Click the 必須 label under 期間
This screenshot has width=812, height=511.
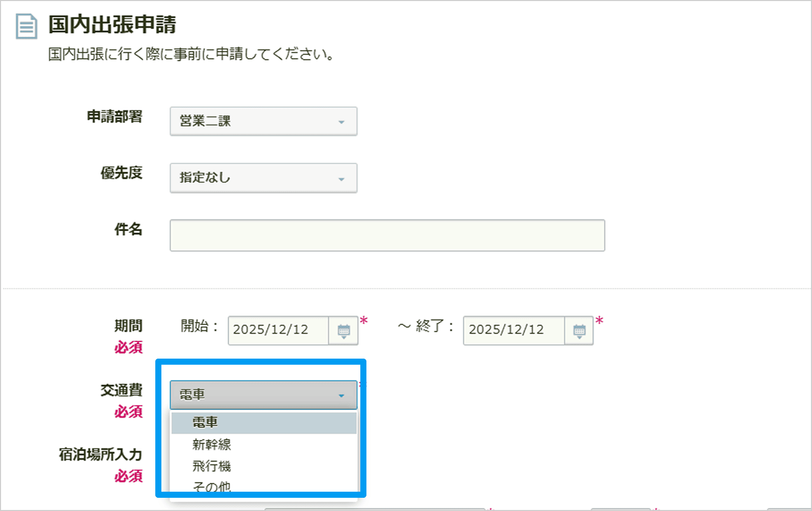tap(128, 347)
